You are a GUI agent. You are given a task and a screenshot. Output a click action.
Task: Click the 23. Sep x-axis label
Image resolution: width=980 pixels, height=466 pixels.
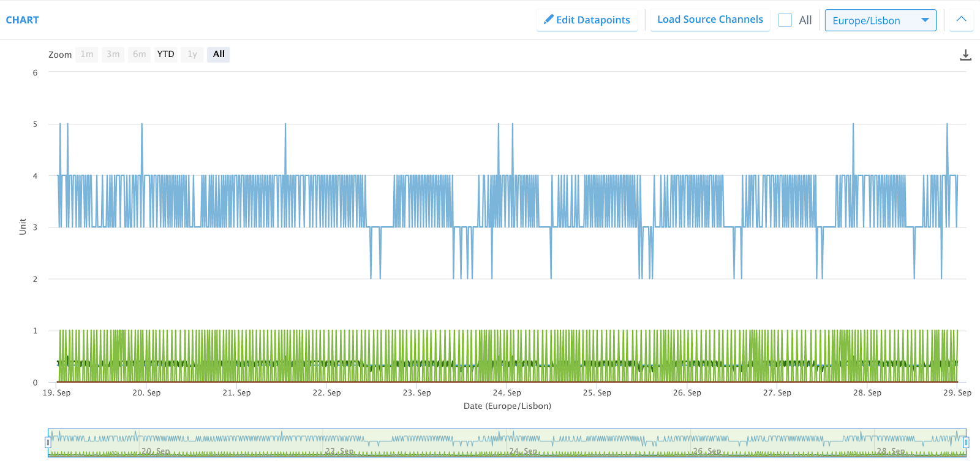tap(417, 392)
